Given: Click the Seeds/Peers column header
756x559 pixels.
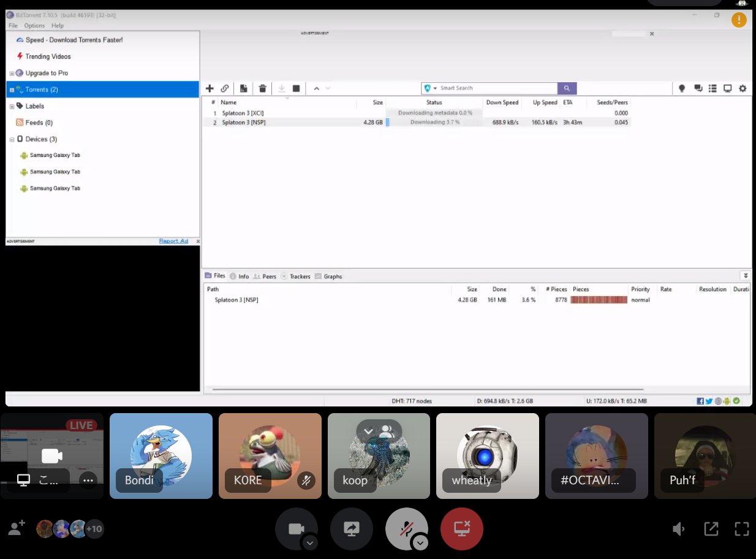Looking at the screenshot, I should pos(612,102).
